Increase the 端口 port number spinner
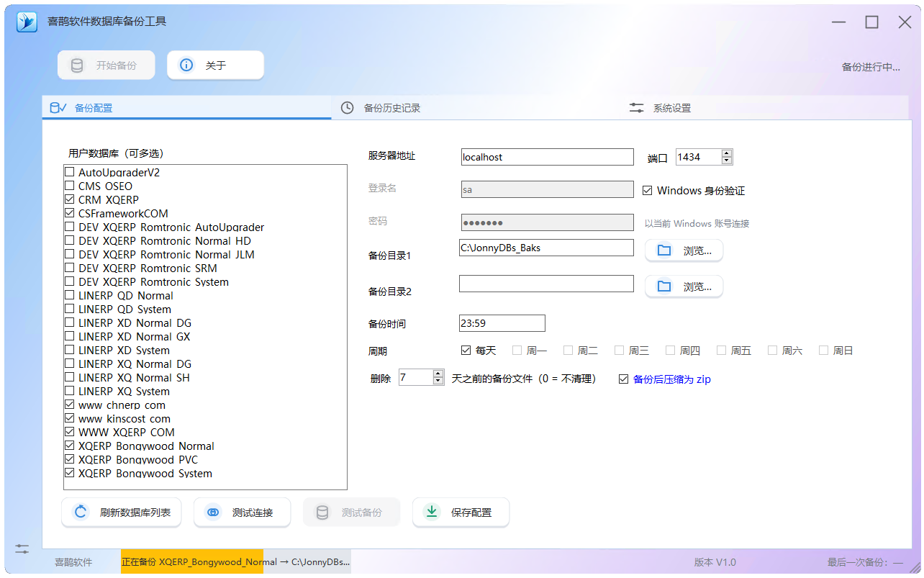924x578 pixels. 727,153
